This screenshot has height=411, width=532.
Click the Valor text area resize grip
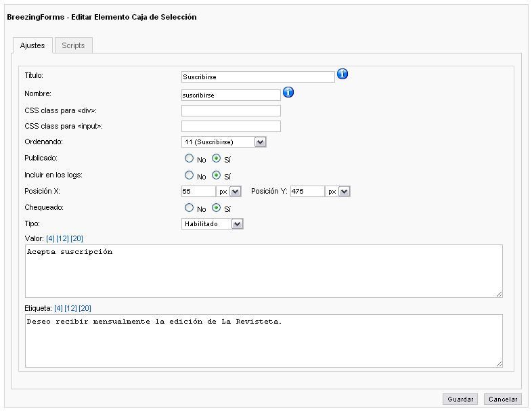click(x=499, y=295)
